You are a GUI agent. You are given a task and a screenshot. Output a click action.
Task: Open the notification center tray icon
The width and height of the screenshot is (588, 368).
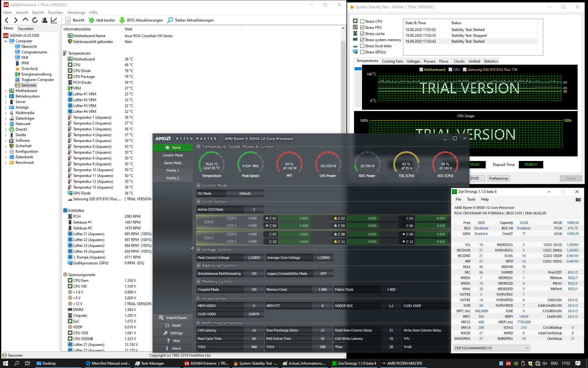(578, 363)
